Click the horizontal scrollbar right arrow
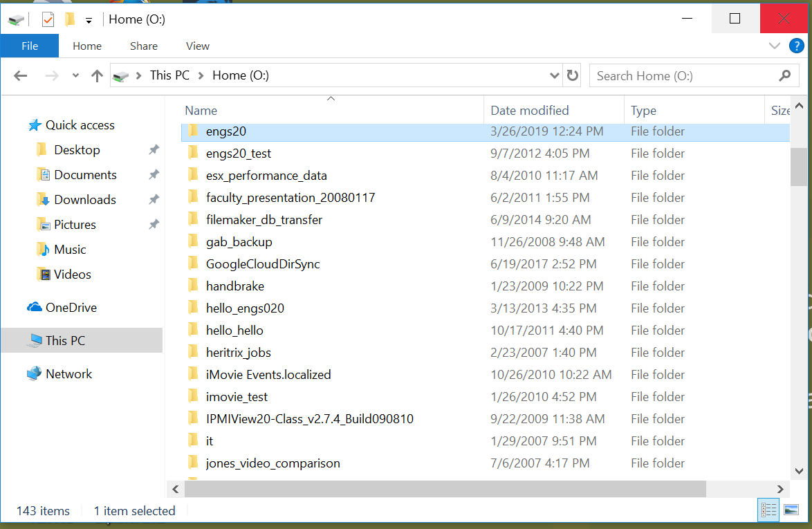 click(780, 489)
